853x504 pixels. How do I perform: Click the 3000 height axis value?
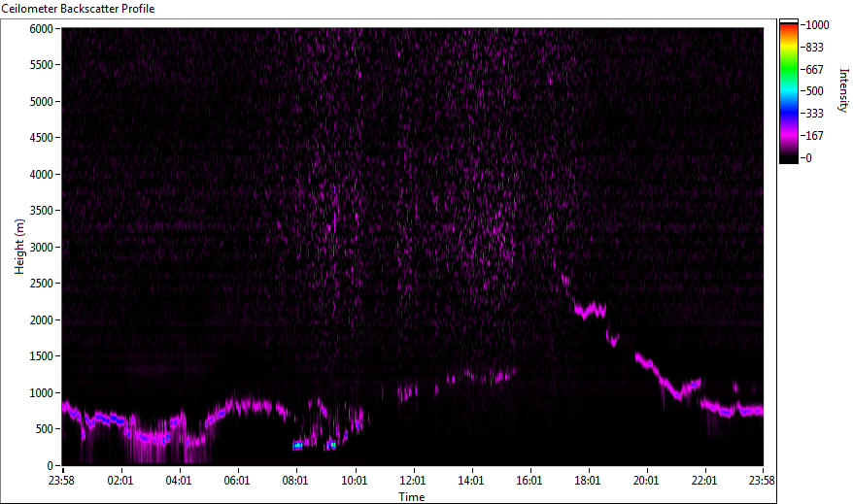pos(42,248)
